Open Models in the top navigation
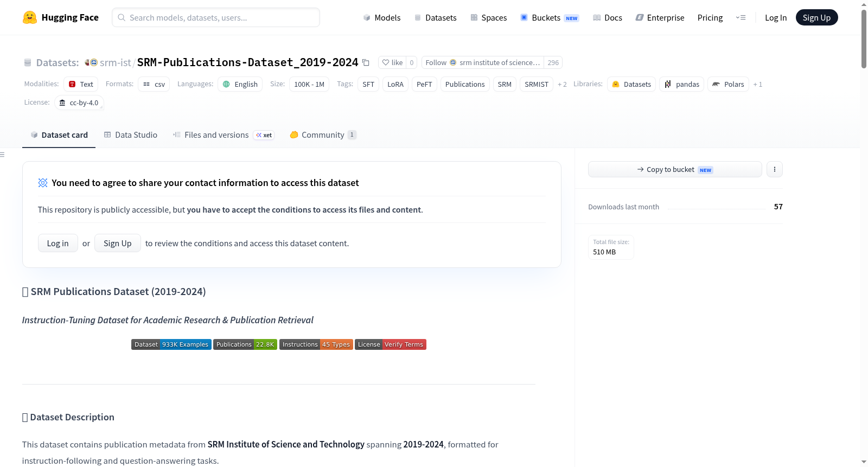Screen dimensions: 868x467 click(381, 17)
